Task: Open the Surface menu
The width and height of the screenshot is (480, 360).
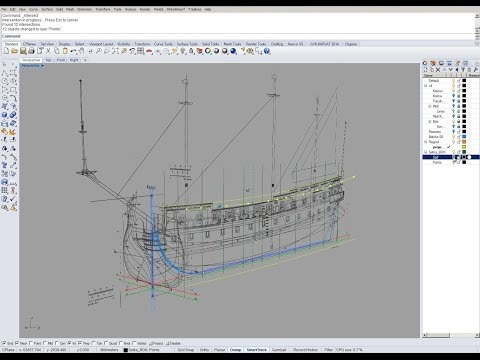Action: [47, 9]
